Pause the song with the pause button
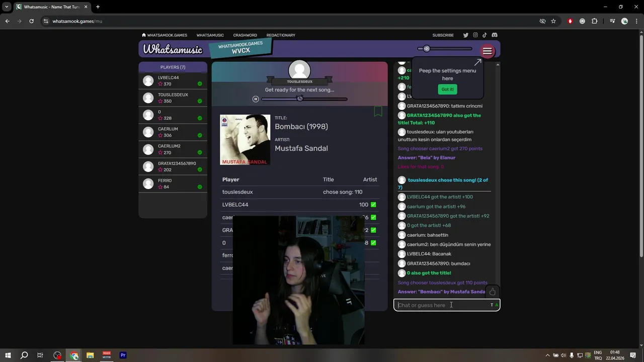The image size is (644, 362). tap(256, 99)
